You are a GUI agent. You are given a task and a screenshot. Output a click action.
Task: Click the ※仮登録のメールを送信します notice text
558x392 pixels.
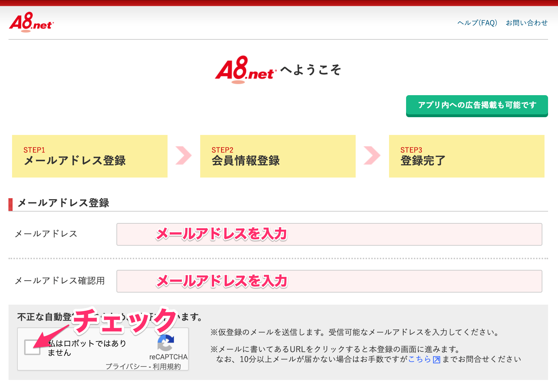tap(355, 332)
